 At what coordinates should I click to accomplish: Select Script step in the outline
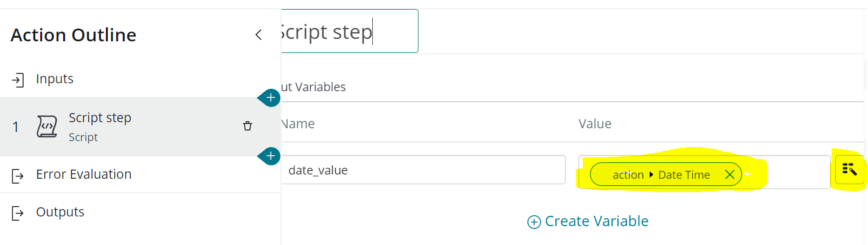pos(140,126)
